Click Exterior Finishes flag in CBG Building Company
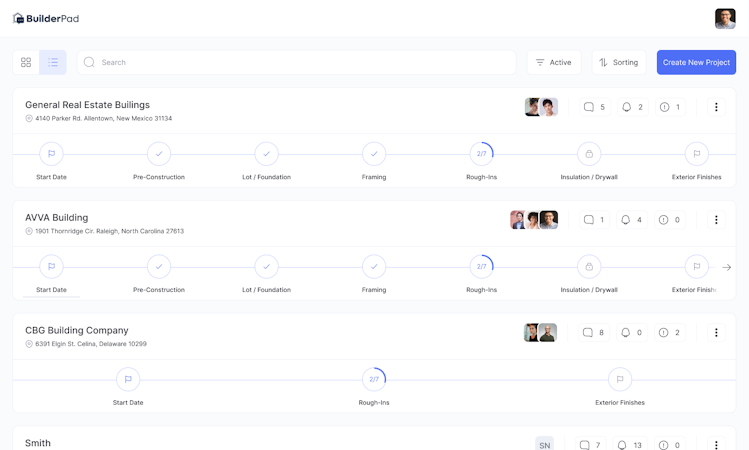 pos(620,379)
